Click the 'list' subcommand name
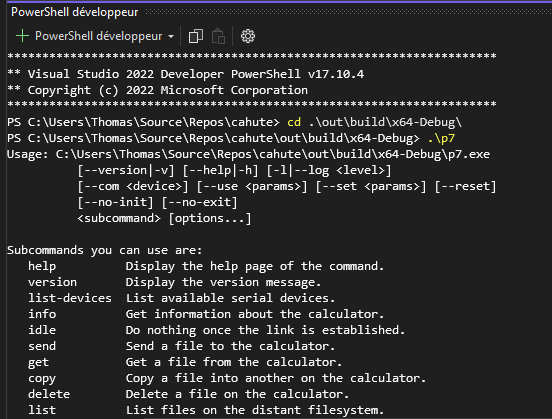This screenshot has width=552, height=419. click(42, 410)
